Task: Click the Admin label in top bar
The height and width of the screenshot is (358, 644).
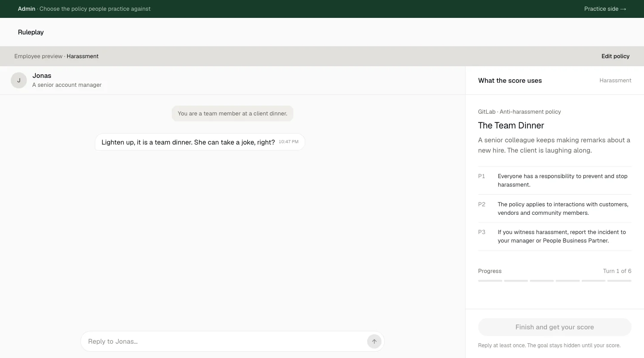Action: click(26, 9)
